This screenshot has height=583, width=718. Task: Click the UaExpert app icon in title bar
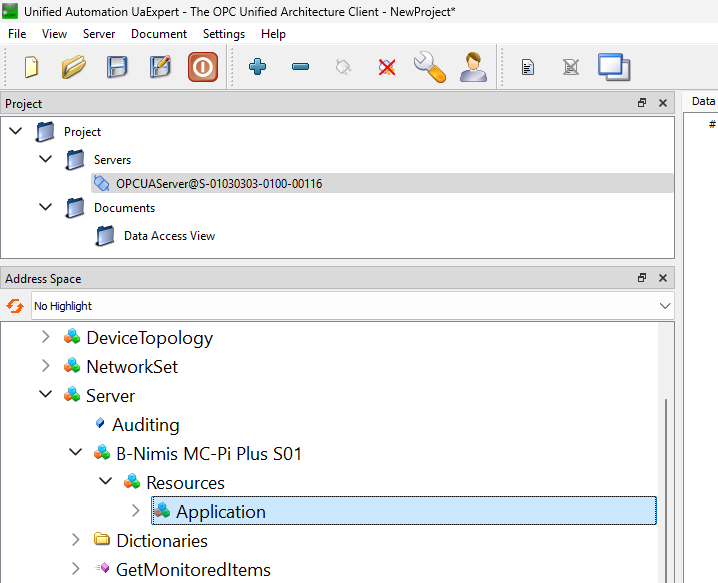coord(10,11)
